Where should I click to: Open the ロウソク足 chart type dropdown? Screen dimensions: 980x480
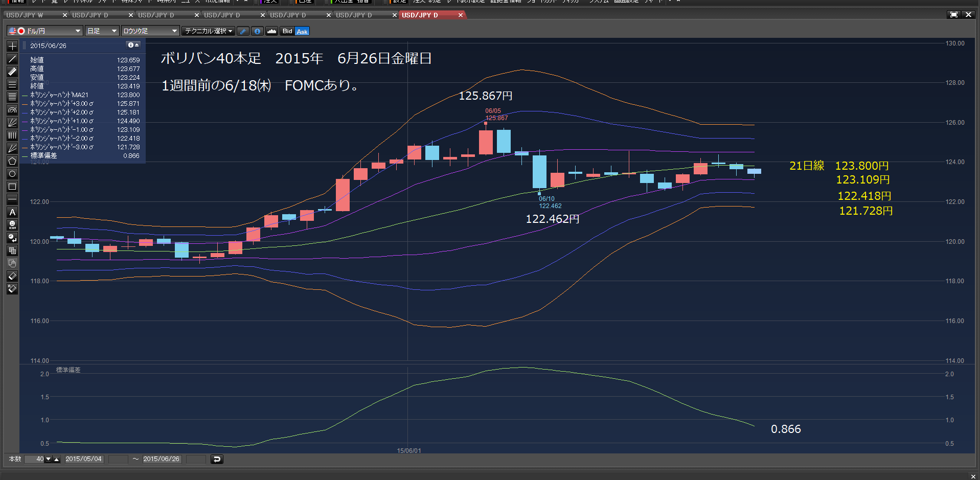150,31
